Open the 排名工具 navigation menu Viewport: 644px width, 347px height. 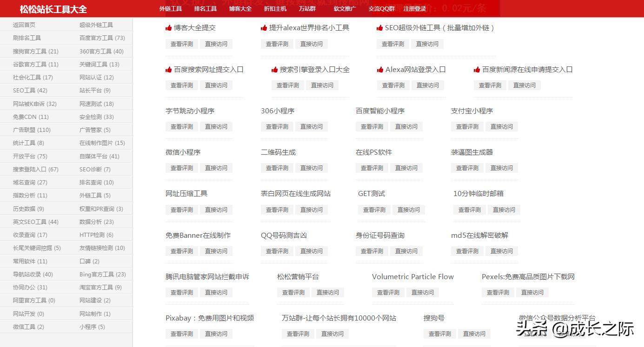(x=205, y=8)
